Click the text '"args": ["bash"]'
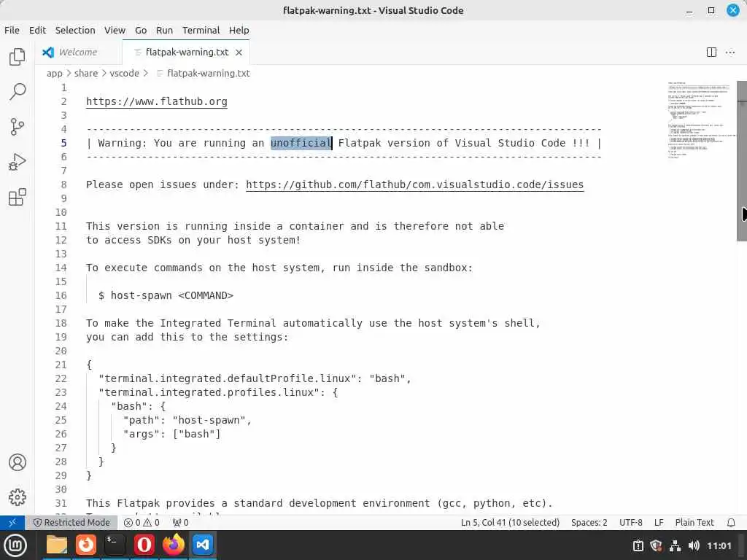This screenshot has height=560, width=747. coord(172,434)
